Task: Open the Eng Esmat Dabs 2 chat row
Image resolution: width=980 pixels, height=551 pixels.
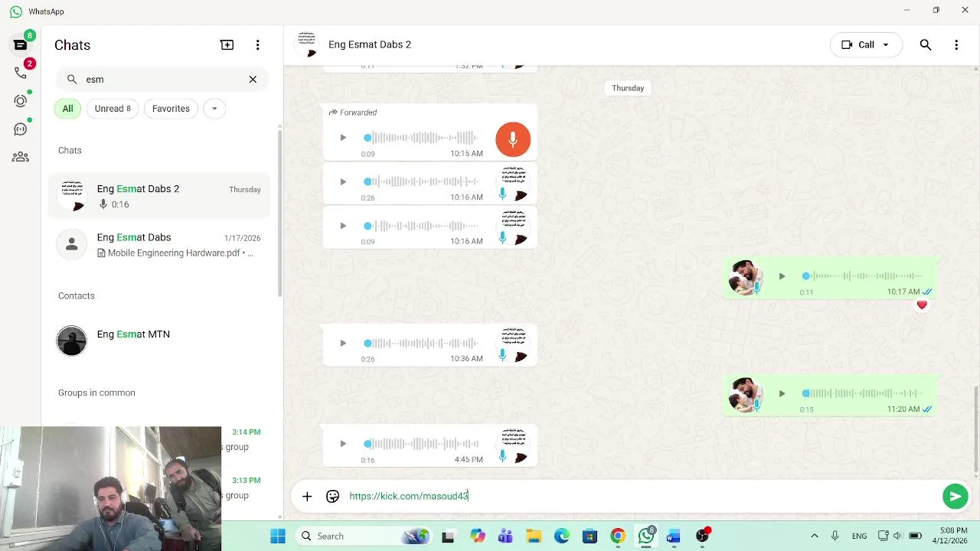Action: [160, 196]
